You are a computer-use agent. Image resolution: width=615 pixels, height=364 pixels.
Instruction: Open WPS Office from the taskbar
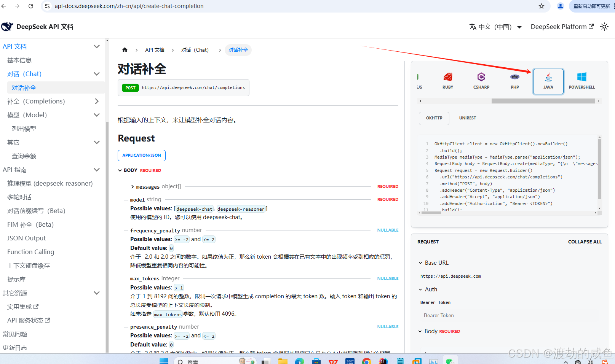click(x=333, y=361)
